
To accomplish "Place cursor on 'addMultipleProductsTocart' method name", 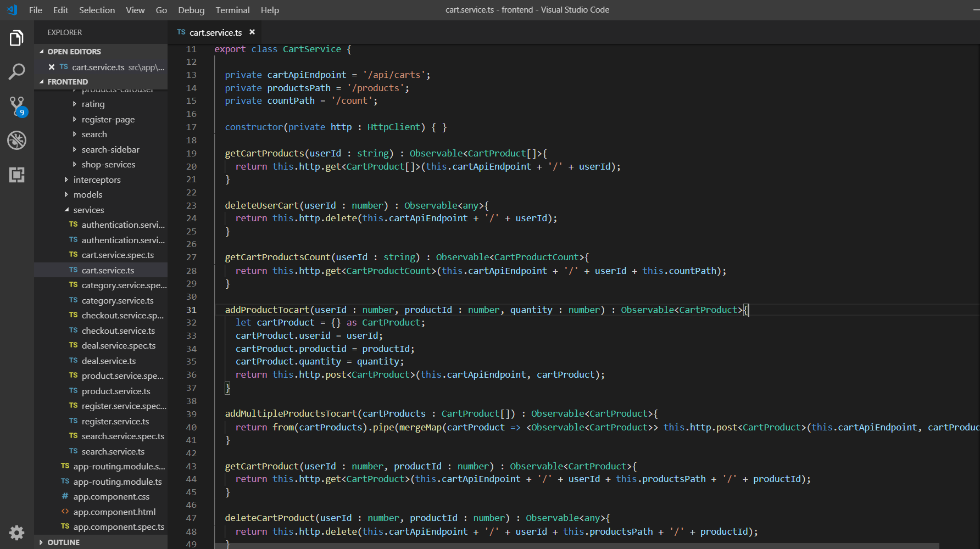I will pyautogui.click(x=291, y=413).
